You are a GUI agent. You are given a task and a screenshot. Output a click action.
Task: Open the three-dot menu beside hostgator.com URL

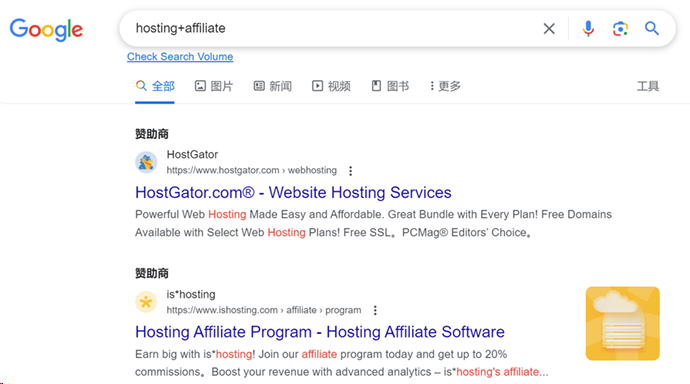click(350, 171)
